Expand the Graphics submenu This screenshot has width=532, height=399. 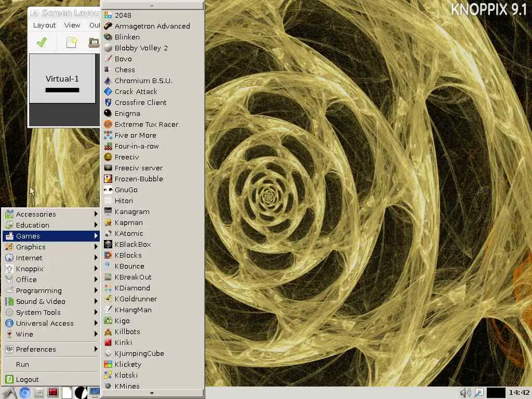[51, 247]
